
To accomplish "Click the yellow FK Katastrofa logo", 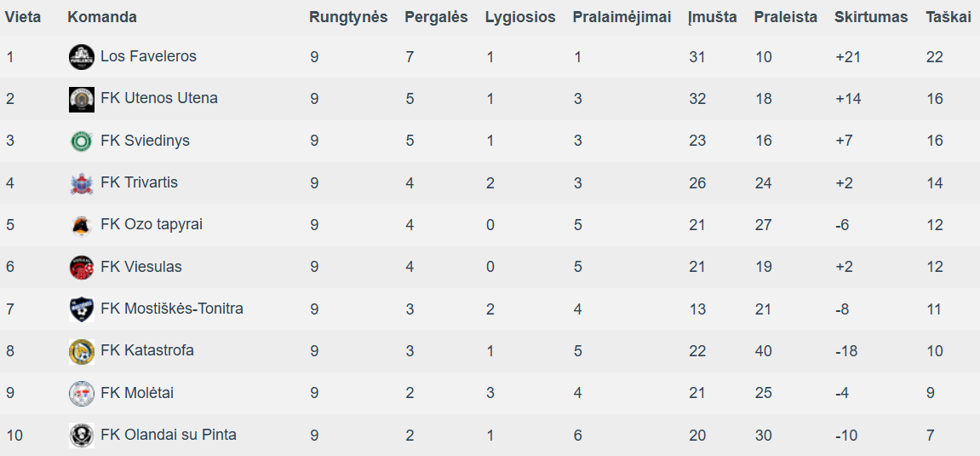I will point(81,351).
